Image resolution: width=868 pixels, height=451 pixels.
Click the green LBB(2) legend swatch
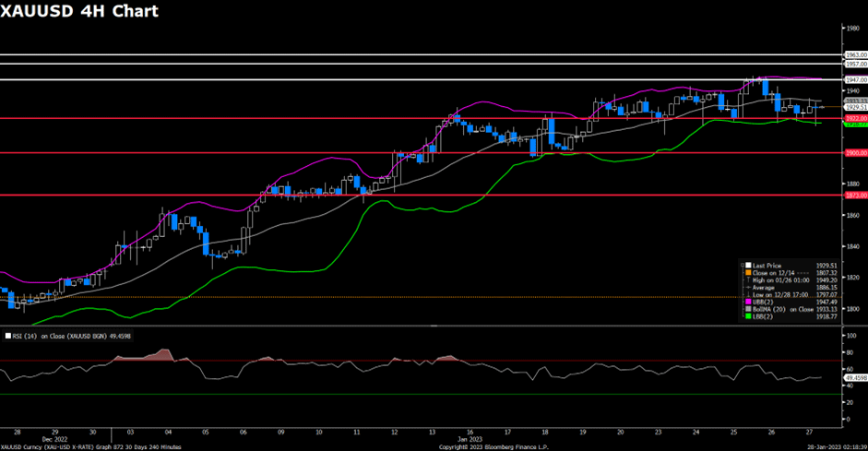pyautogui.click(x=746, y=316)
